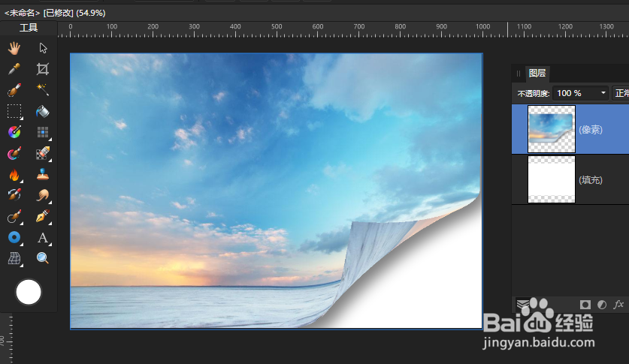Pick the Inpainting healing brush tool

(x=14, y=216)
